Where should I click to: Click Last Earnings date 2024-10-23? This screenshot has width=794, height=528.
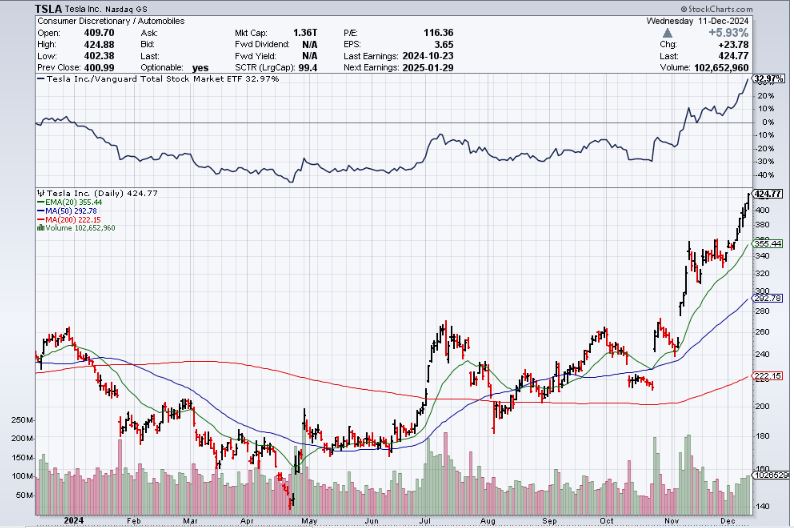(x=428, y=56)
